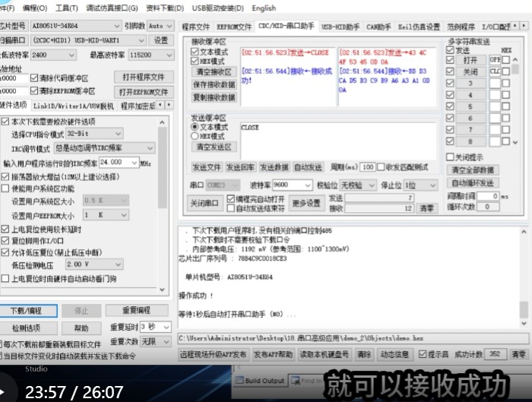532x402 pixels.
Task: Uncheck receive buffer HEX模式 checkbox
Action: click(x=195, y=61)
